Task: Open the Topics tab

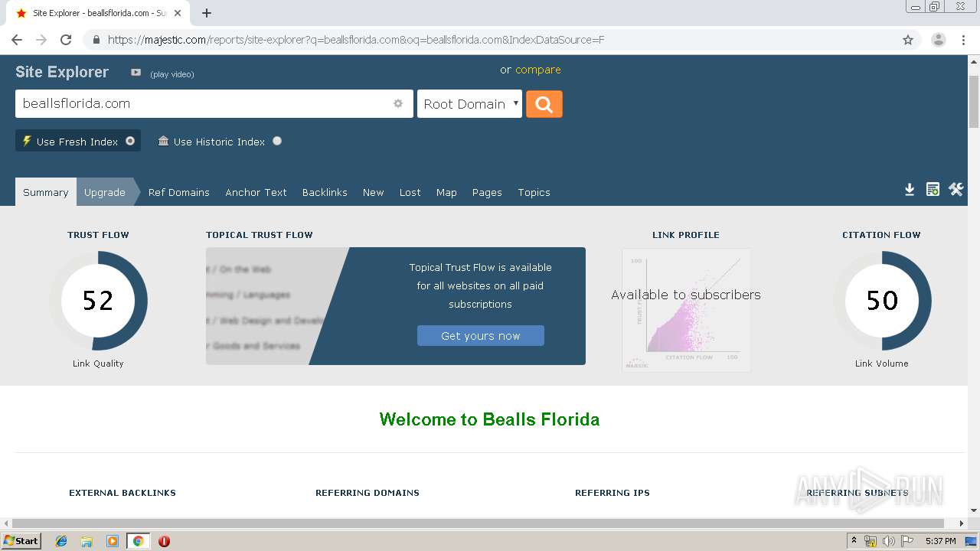Action: pos(534,192)
